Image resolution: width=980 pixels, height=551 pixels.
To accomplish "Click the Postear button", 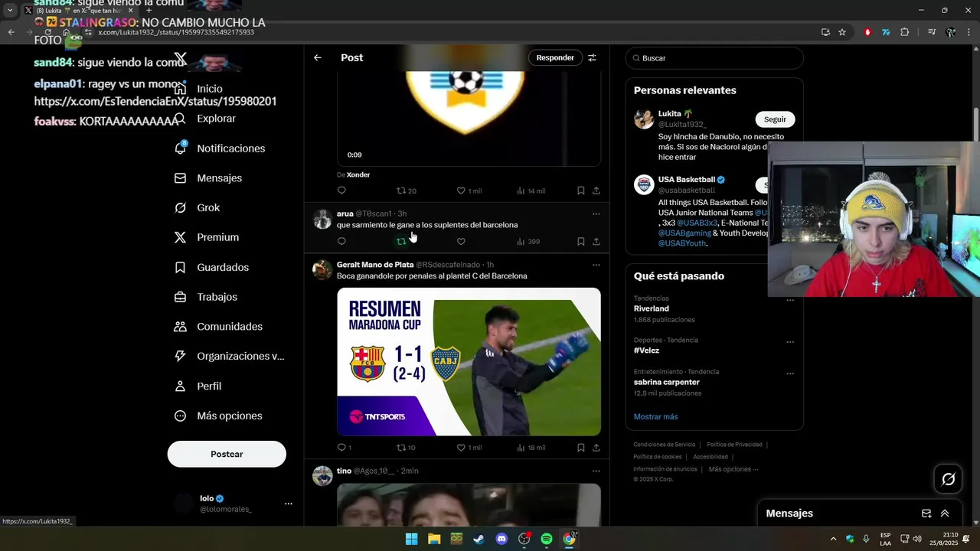I will [227, 454].
